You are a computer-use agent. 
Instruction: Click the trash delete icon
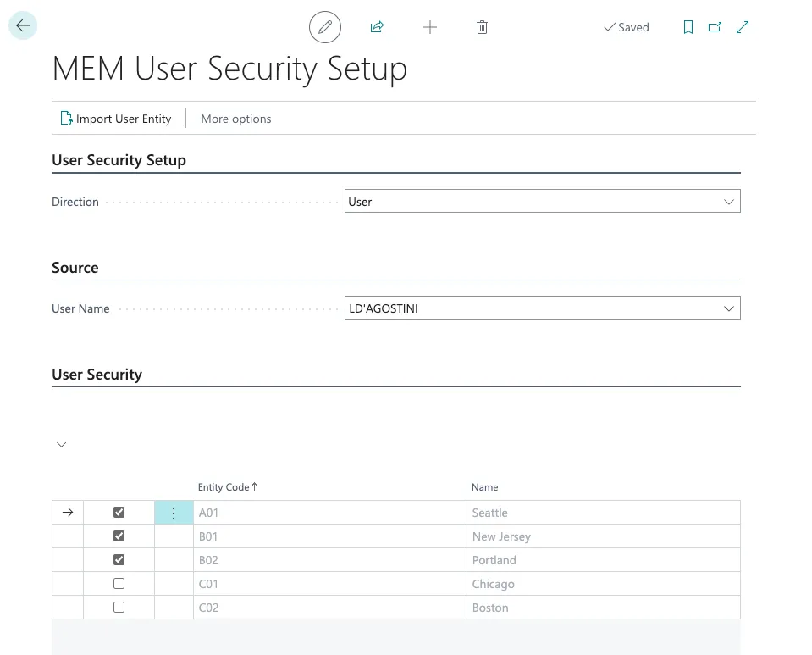tap(482, 27)
